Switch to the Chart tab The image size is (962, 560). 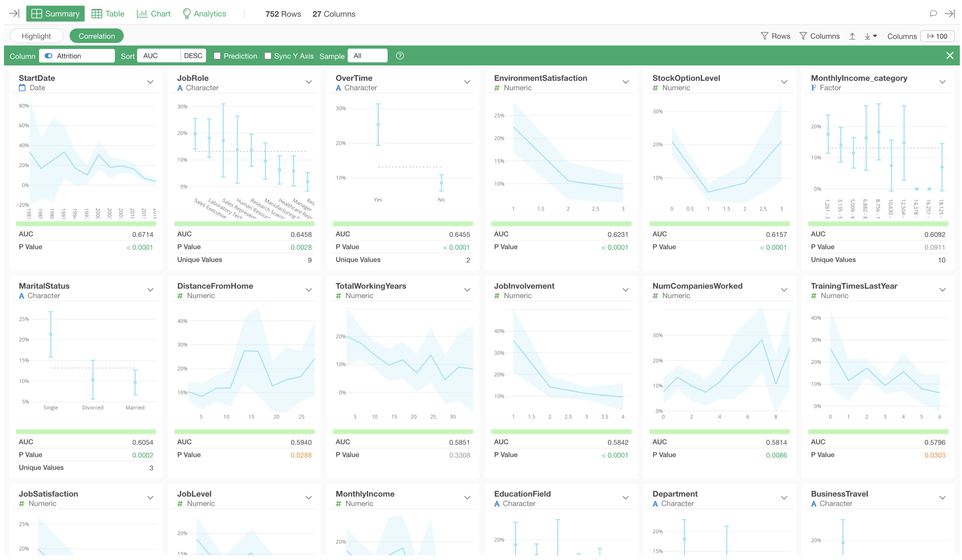pyautogui.click(x=153, y=14)
